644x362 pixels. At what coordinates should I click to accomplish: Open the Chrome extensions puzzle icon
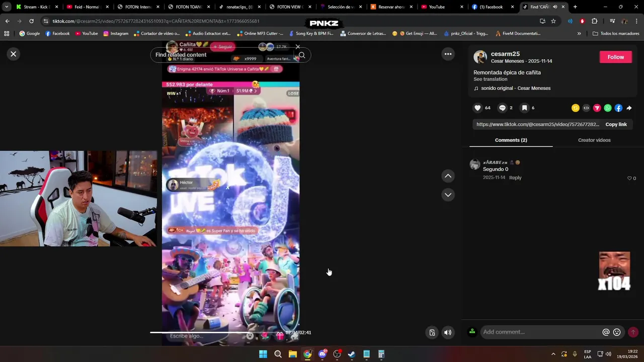click(594, 21)
